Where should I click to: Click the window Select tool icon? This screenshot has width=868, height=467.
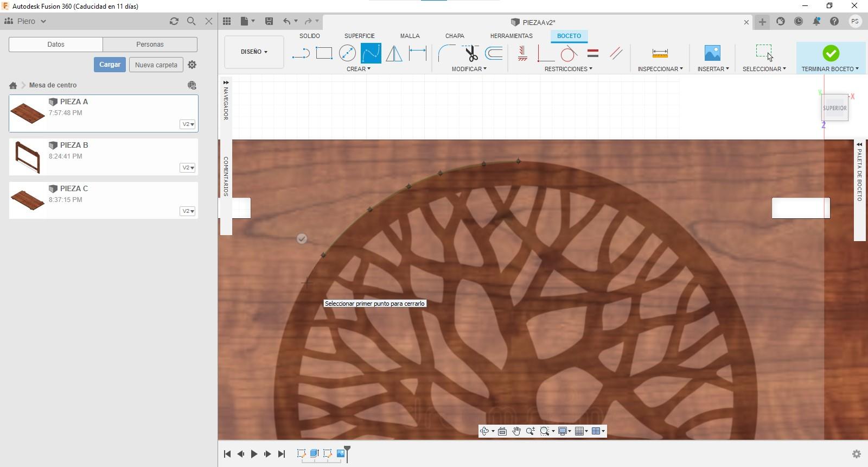tap(764, 53)
